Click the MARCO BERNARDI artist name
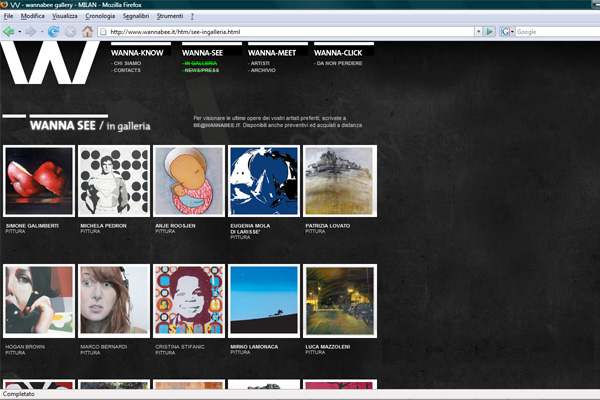The height and width of the screenshot is (400, 600). click(x=104, y=347)
